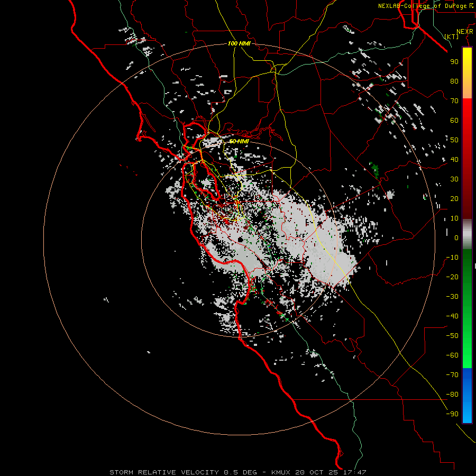Click the 60 value on velocity scale
The width and height of the screenshot is (476, 476).
click(454, 121)
